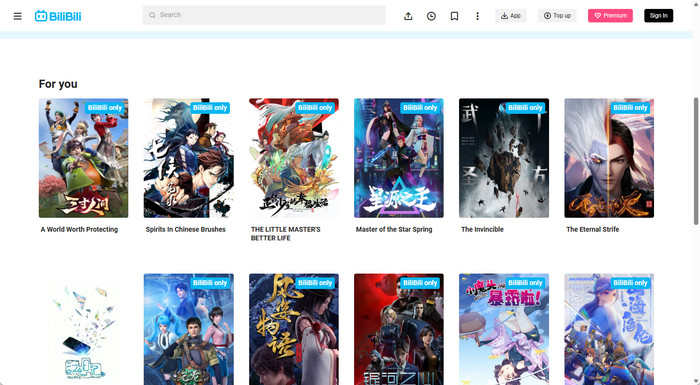Click title THE LITTLE MASTER'S BETTER LIFE
The image size is (700, 385).
pyautogui.click(x=286, y=234)
